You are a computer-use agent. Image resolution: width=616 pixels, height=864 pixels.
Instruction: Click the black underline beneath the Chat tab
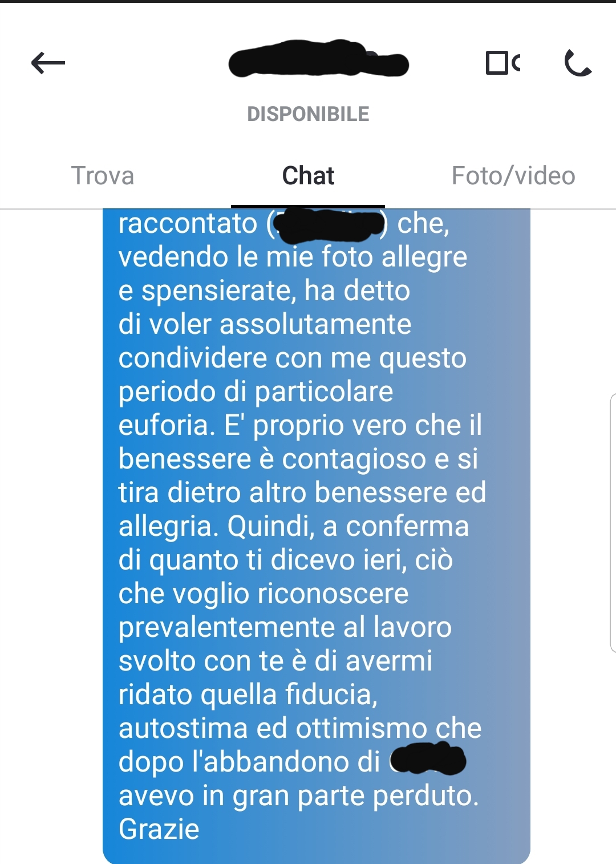(x=308, y=207)
